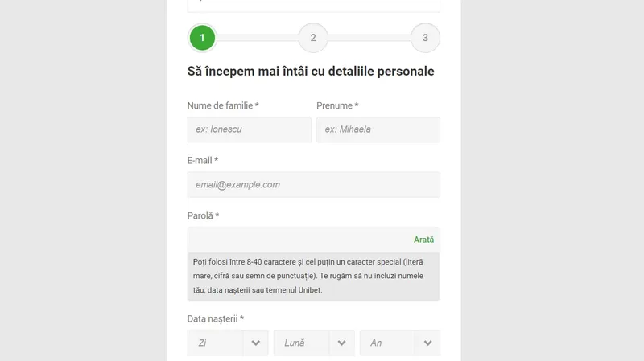The height and width of the screenshot is (361, 644).
Task: Click into the E-mail address field
Action: 314,185
